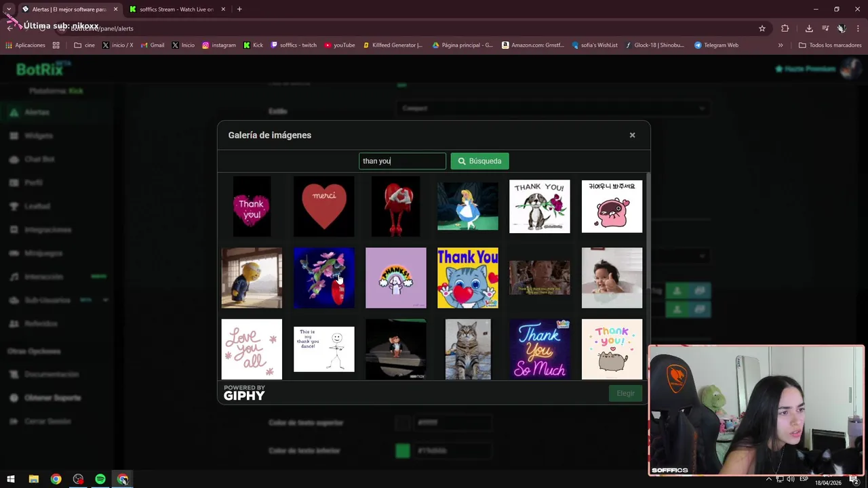Image resolution: width=868 pixels, height=488 pixels.
Task: Click the Elegir button
Action: pyautogui.click(x=625, y=393)
